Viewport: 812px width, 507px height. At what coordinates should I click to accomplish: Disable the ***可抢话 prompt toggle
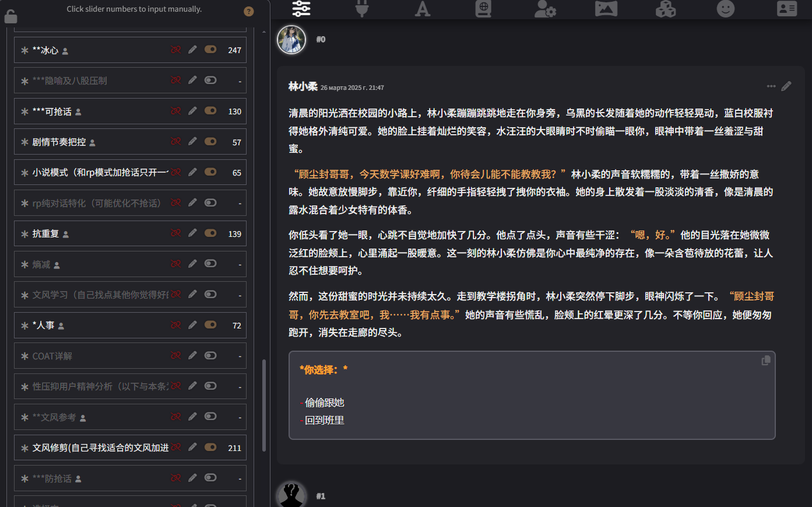tap(210, 111)
